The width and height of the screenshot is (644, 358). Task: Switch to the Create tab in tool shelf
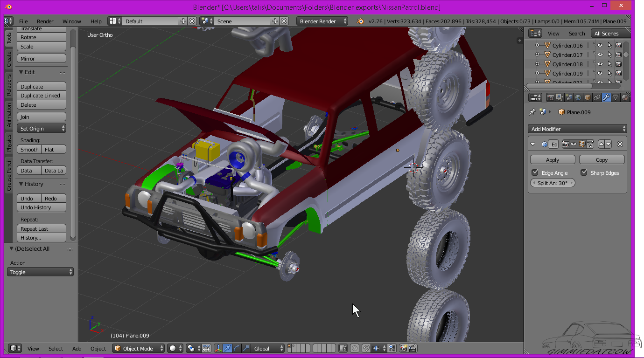[9, 59]
